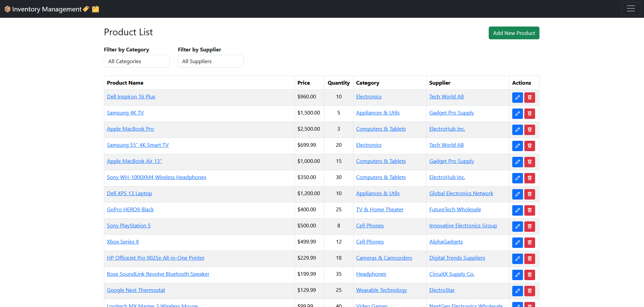Click the $2,500.00 price cell
Viewport: 644px width, 307px height.
(309, 129)
